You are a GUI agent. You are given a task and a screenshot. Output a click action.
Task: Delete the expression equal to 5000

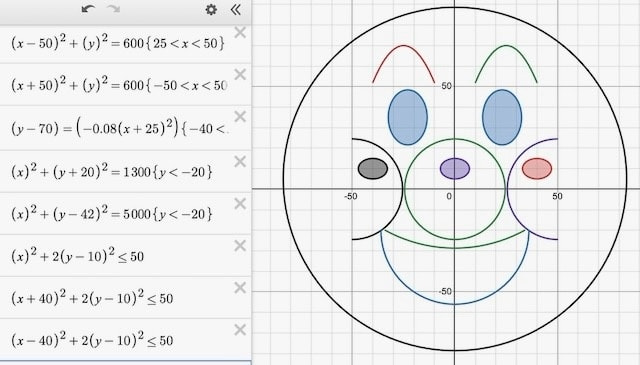240,203
